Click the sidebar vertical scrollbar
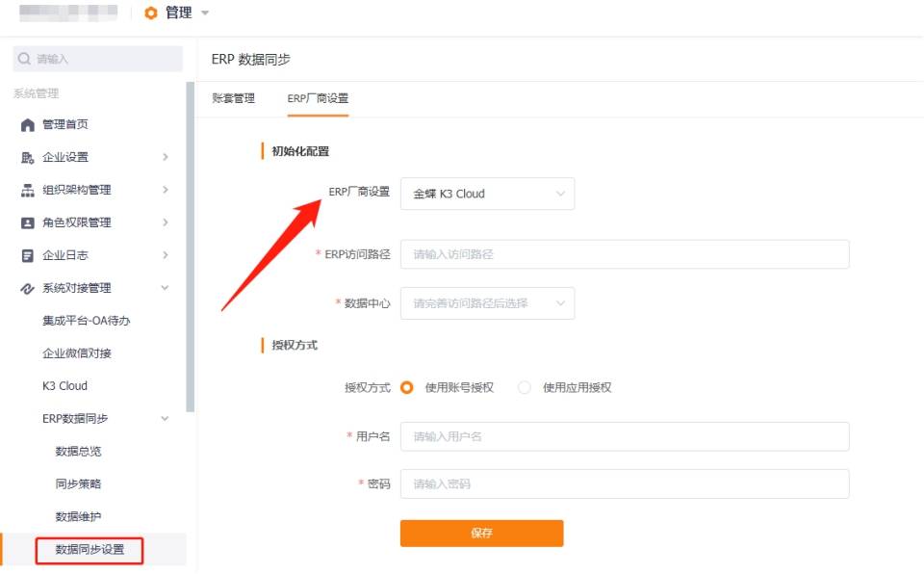 191,247
